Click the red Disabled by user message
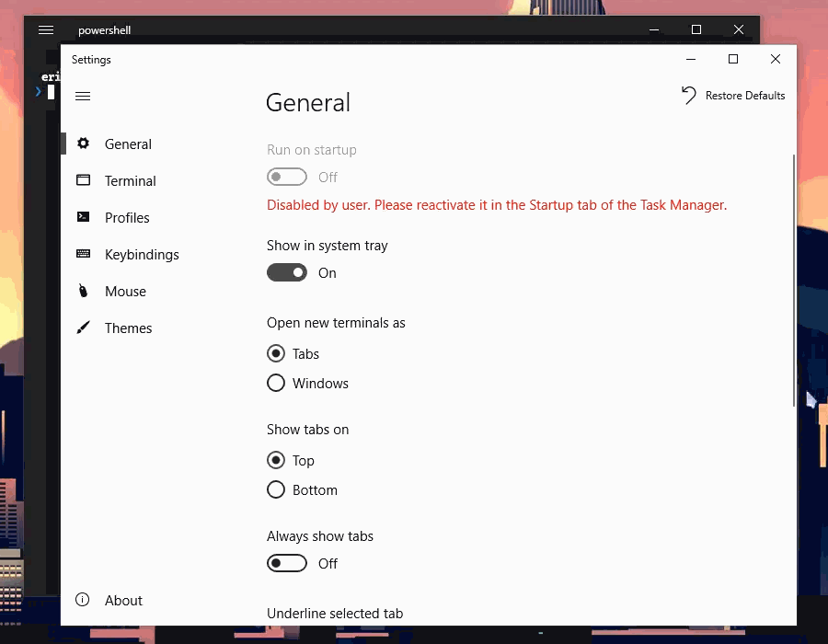Image resolution: width=828 pixels, height=644 pixels. tap(497, 205)
